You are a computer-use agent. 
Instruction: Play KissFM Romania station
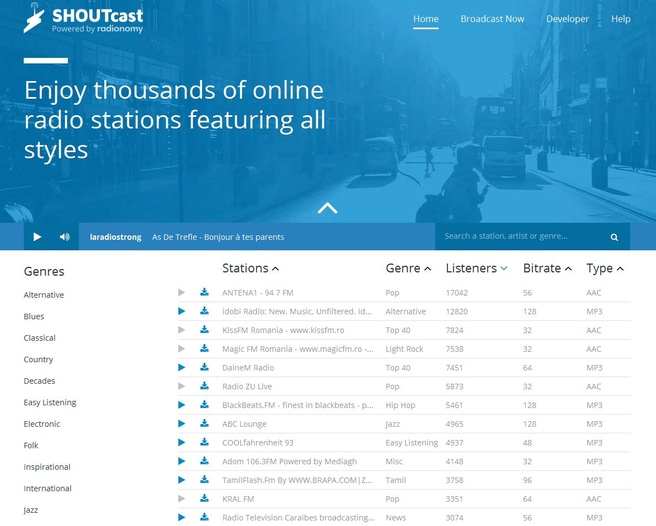click(182, 330)
